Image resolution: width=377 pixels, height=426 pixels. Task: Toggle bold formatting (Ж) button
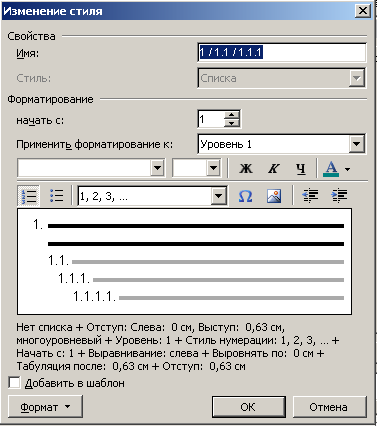tap(246, 169)
